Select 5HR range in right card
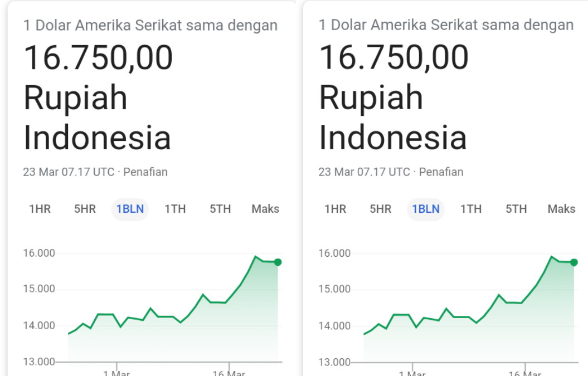Viewport: 588px width, 376px height. [380, 209]
